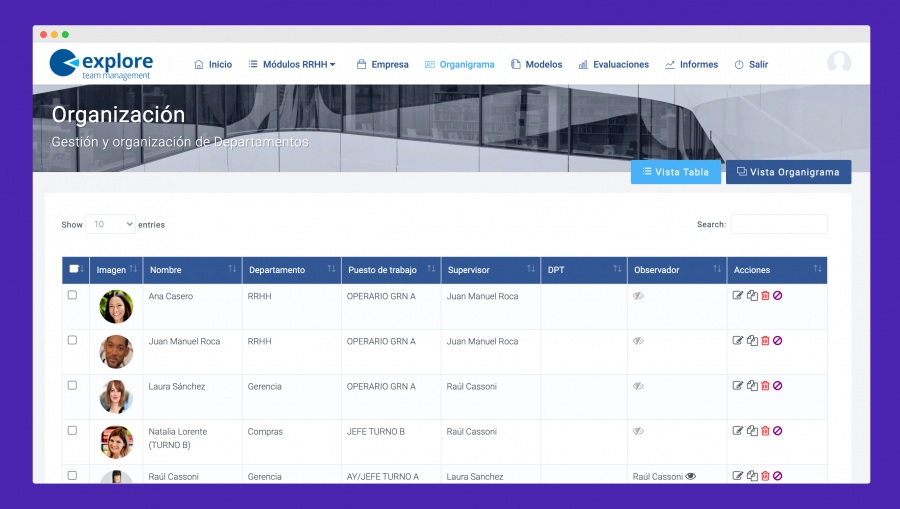The image size is (900, 509).
Task: Block Natalia Lorente using ban icon
Action: 778,431
